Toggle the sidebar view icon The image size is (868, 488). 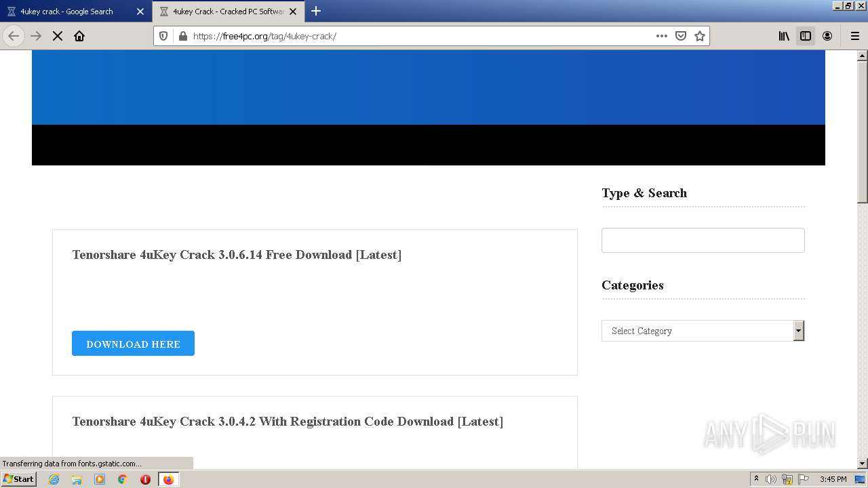[x=806, y=36]
